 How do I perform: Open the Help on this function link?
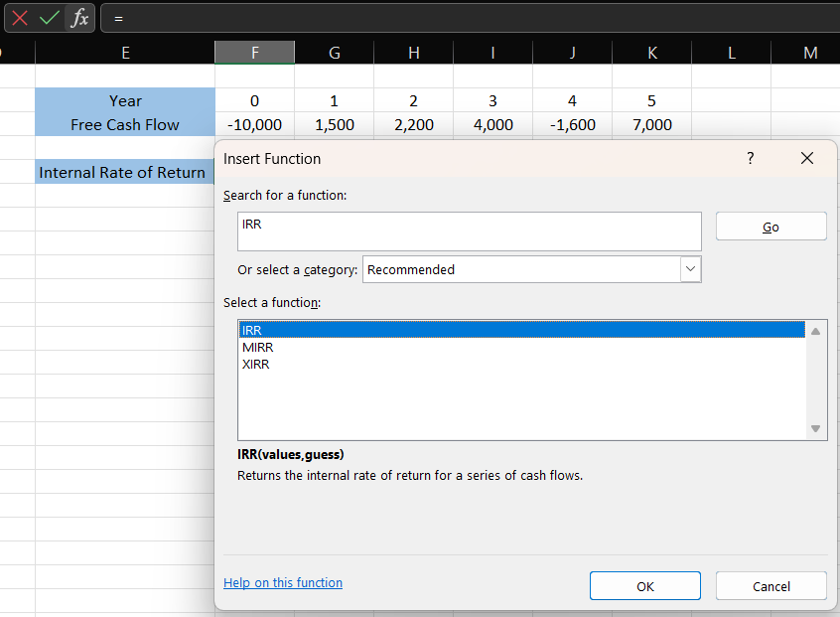pos(283,583)
